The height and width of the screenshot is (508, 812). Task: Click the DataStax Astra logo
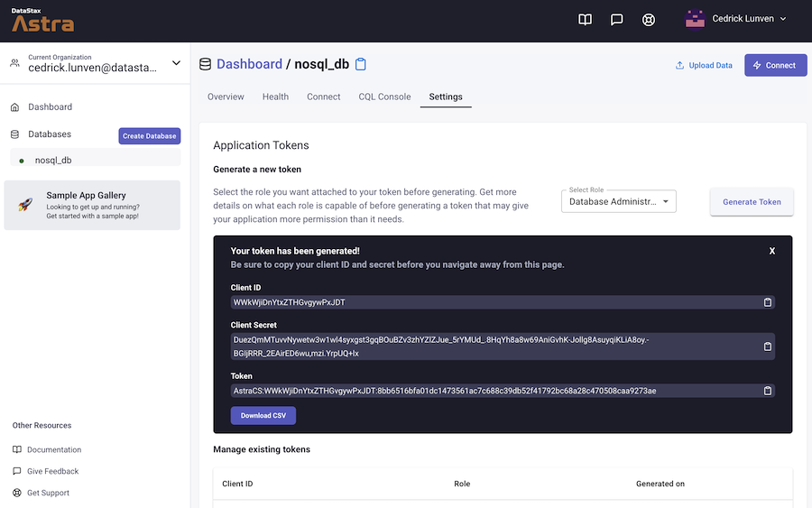[x=42, y=20]
